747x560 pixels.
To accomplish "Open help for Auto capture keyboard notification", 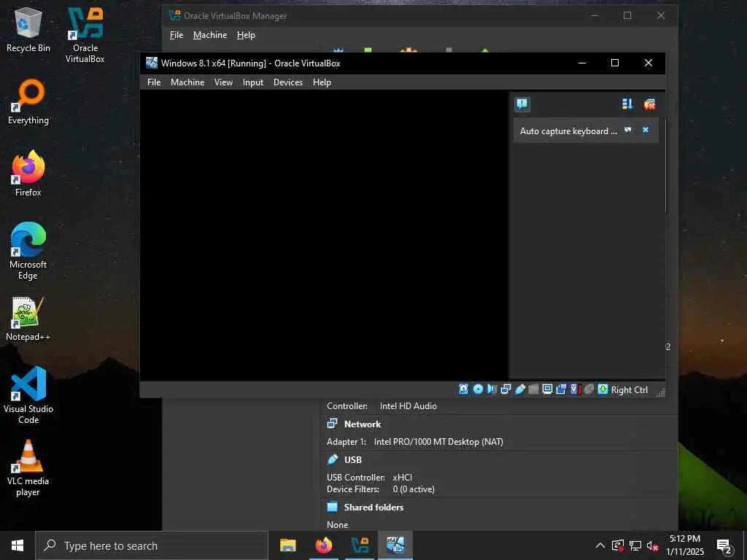I will tap(628, 130).
